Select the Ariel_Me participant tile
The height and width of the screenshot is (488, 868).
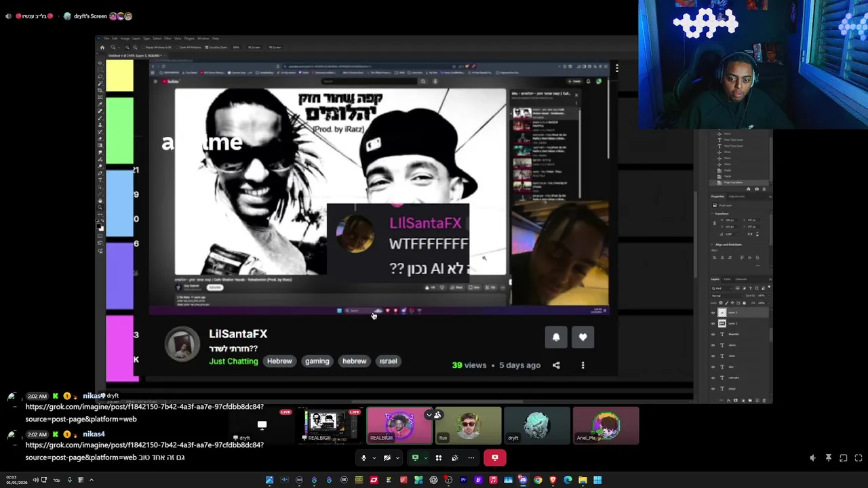(x=606, y=425)
